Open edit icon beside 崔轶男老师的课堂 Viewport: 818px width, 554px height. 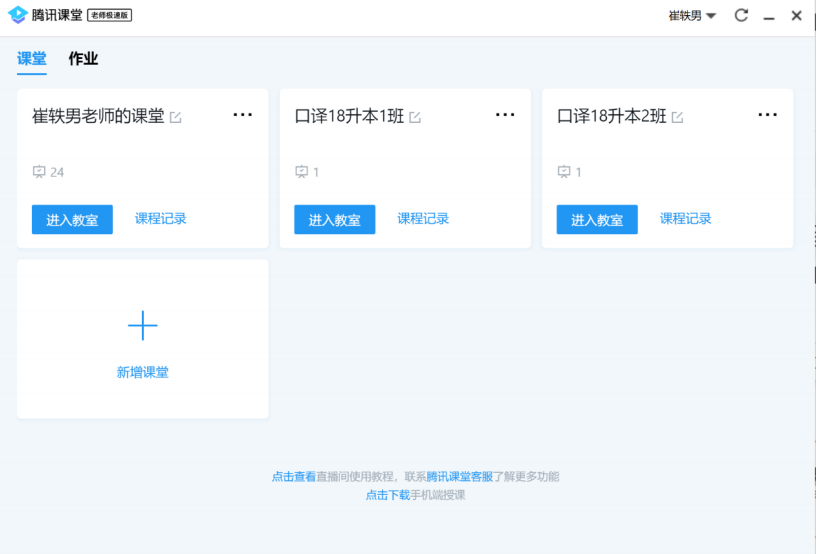pyautogui.click(x=176, y=117)
